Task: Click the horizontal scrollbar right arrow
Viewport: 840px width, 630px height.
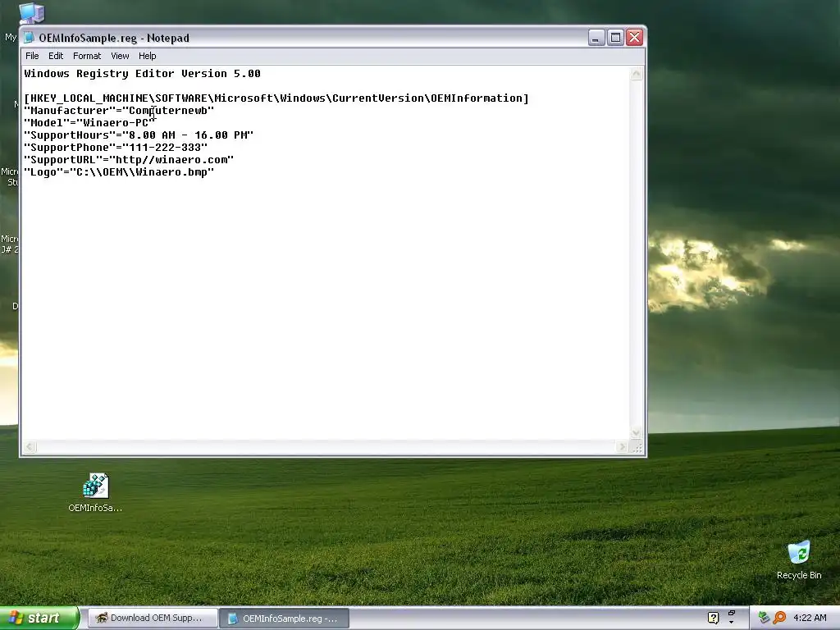Action: (622, 446)
